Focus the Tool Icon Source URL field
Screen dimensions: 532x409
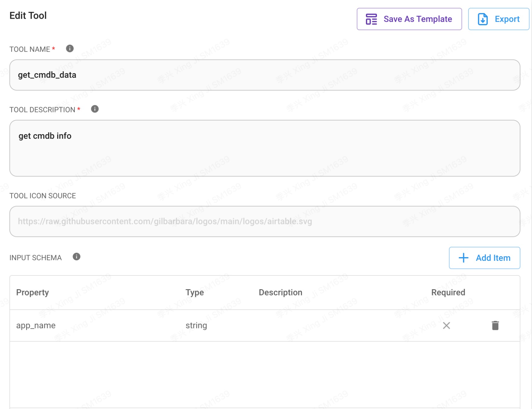[x=265, y=221]
